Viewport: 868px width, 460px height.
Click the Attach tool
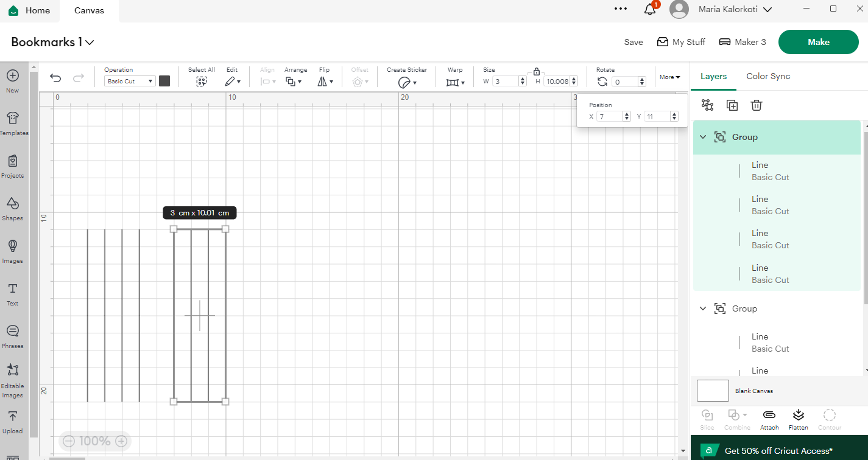tap(769, 419)
